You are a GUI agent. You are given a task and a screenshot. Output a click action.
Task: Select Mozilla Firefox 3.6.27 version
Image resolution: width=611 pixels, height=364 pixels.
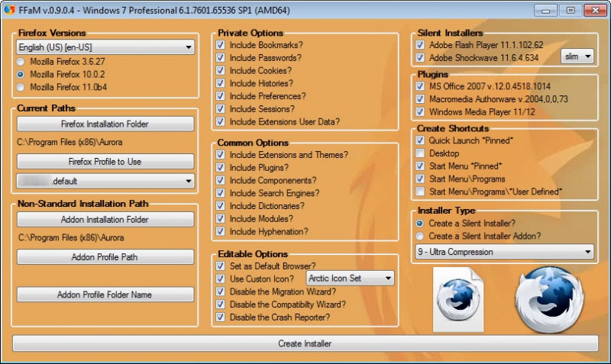coord(21,62)
